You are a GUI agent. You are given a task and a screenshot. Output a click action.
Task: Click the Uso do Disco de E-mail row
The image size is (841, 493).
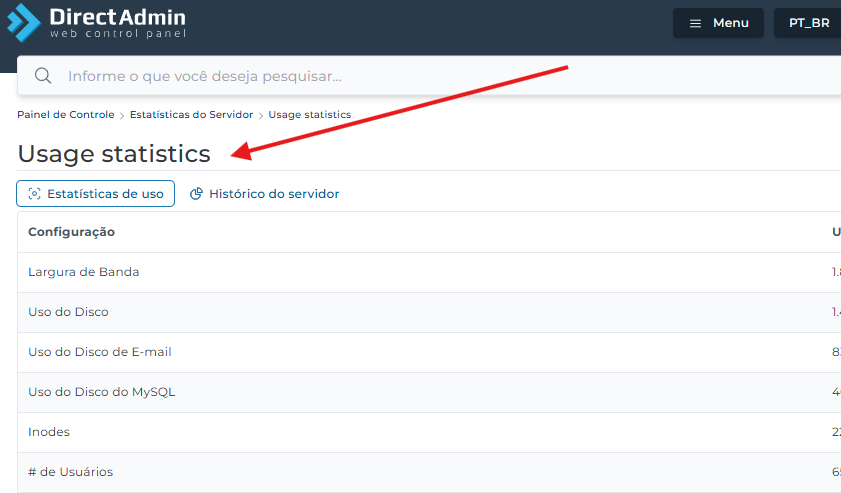[x=92, y=352]
